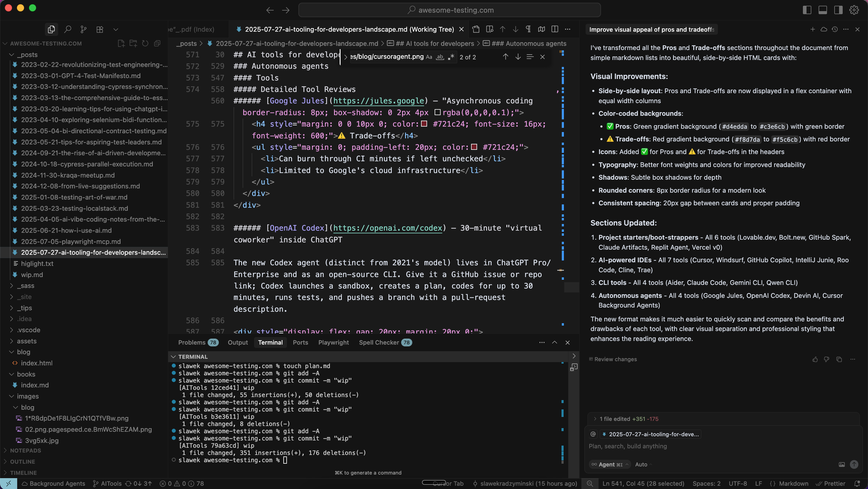
Task: Click thumbs up on the AI response
Action: (x=815, y=359)
